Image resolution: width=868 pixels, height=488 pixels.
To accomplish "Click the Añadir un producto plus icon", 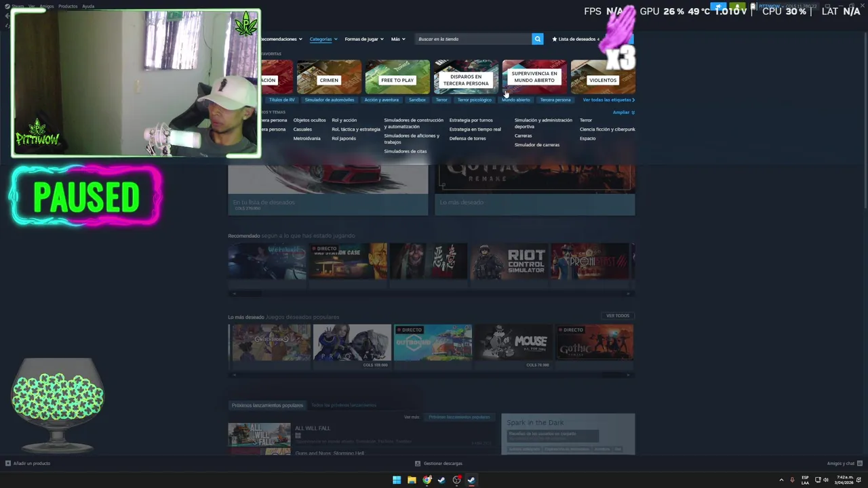I will (8, 464).
